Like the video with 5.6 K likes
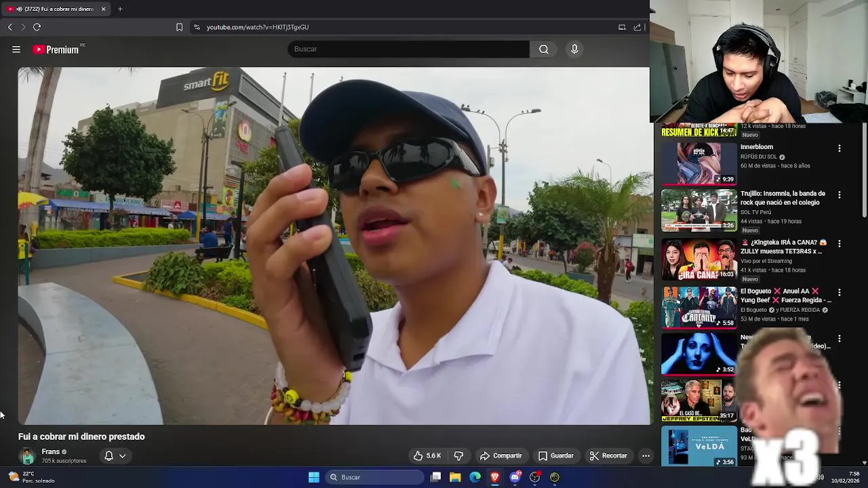Image resolution: width=868 pixels, height=488 pixels. click(x=428, y=455)
